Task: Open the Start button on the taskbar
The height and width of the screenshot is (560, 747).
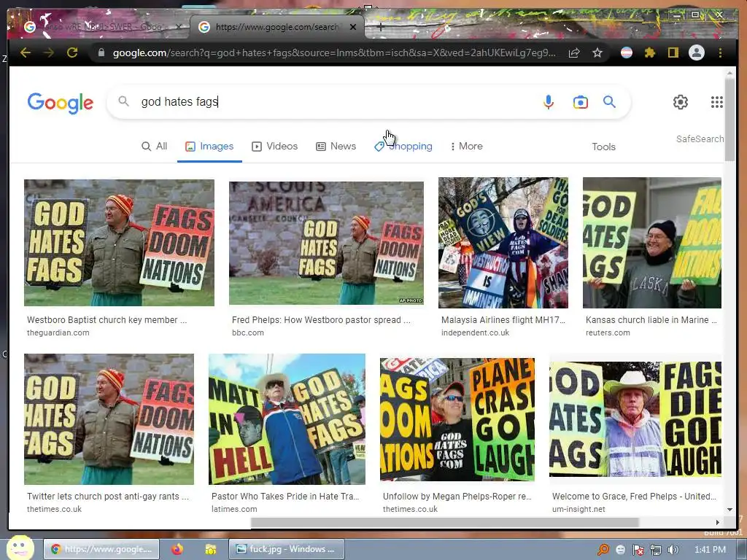Action: [x=20, y=548]
